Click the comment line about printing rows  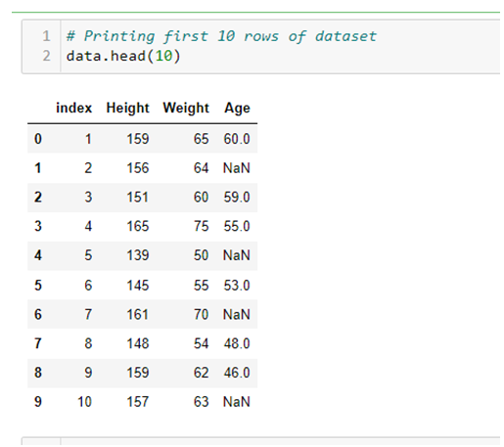coord(221,36)
